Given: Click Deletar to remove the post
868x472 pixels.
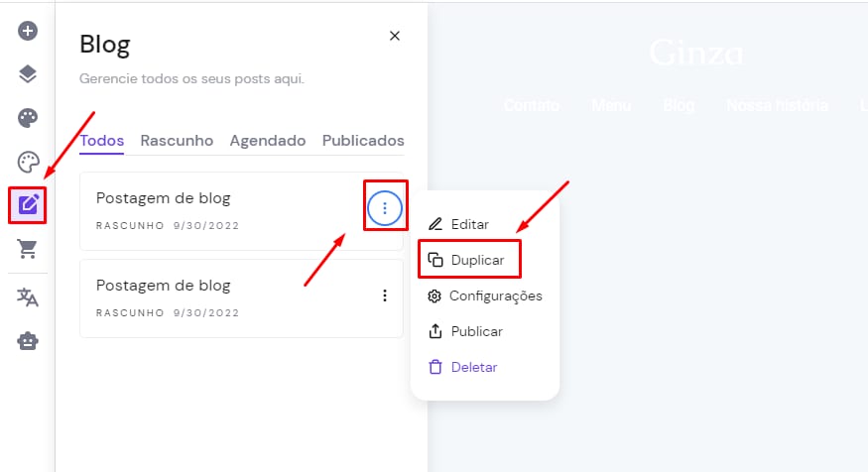Looking at the screenshot, I should coord(473,367).
